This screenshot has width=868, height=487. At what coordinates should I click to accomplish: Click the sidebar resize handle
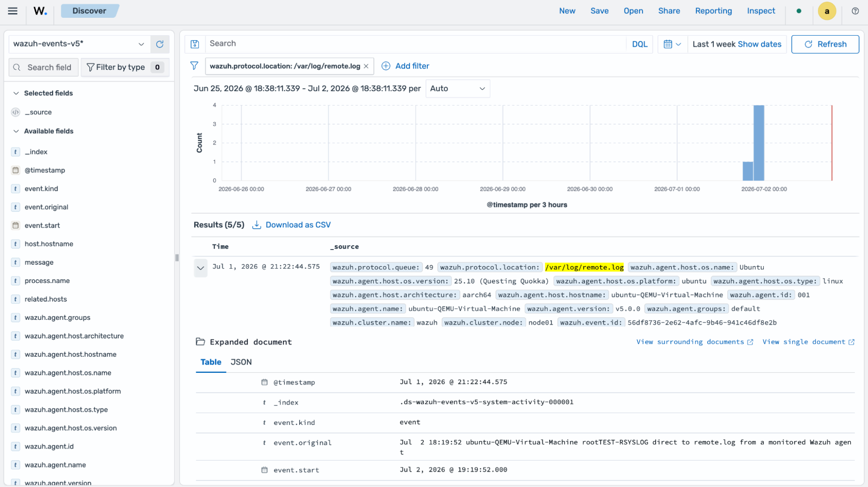click(177, 258)
